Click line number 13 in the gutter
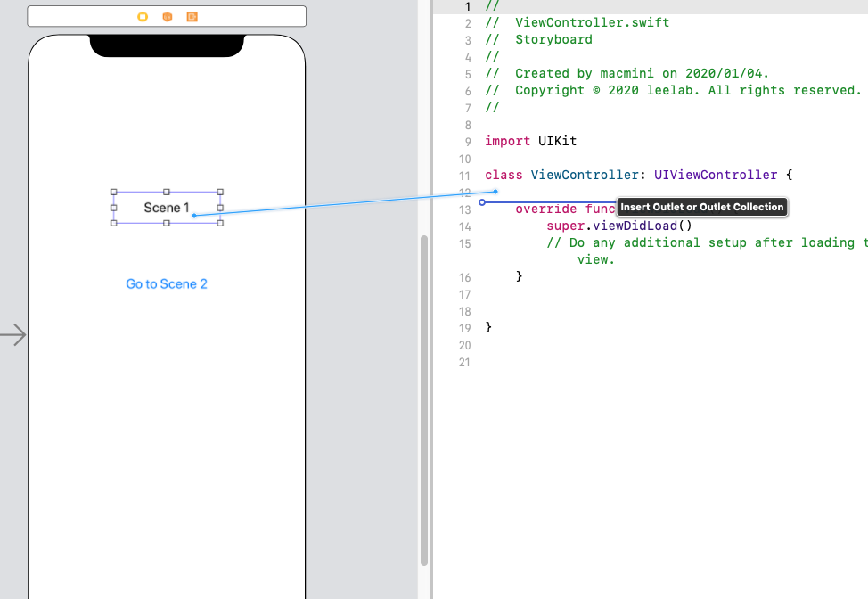 click(463, 209)
